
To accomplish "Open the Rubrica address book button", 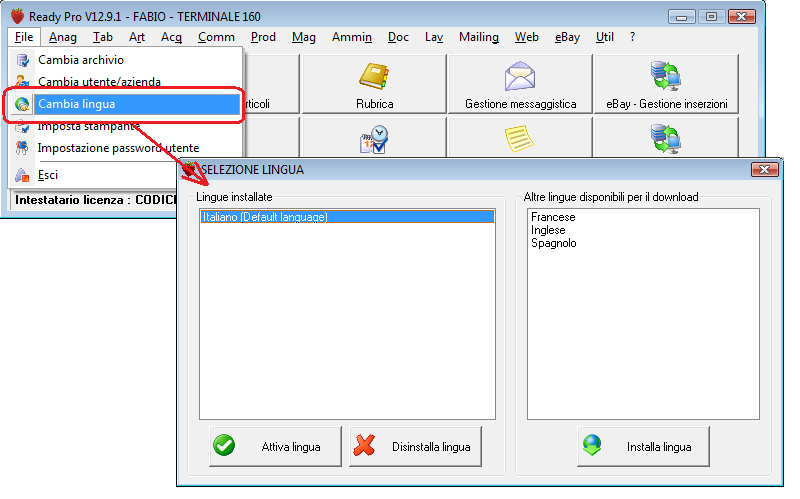I will [374, 84].
